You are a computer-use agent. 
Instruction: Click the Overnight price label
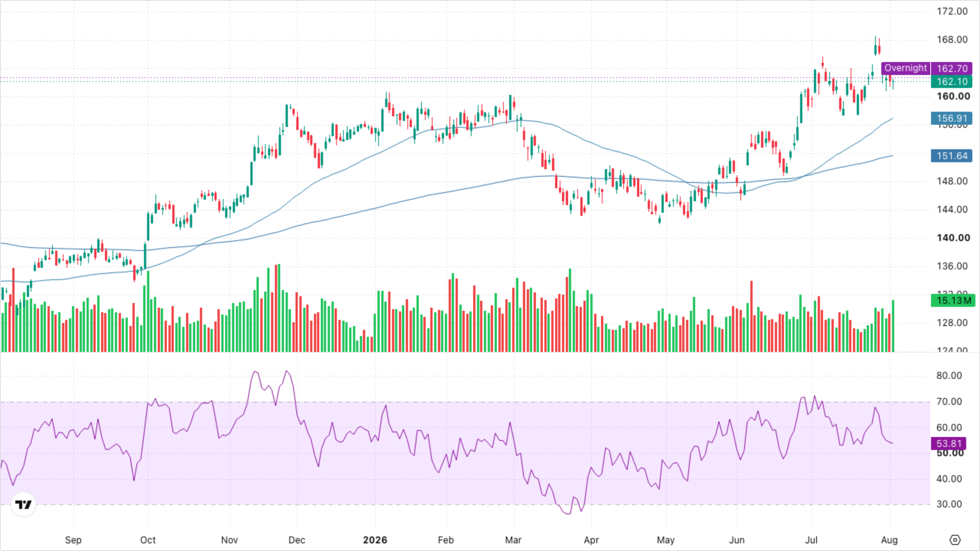[905, 68]
